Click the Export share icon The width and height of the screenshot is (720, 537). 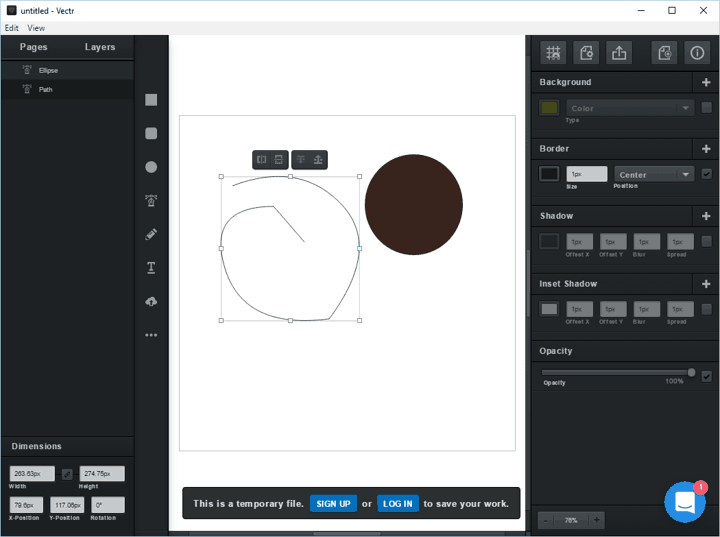pos(619,53)
